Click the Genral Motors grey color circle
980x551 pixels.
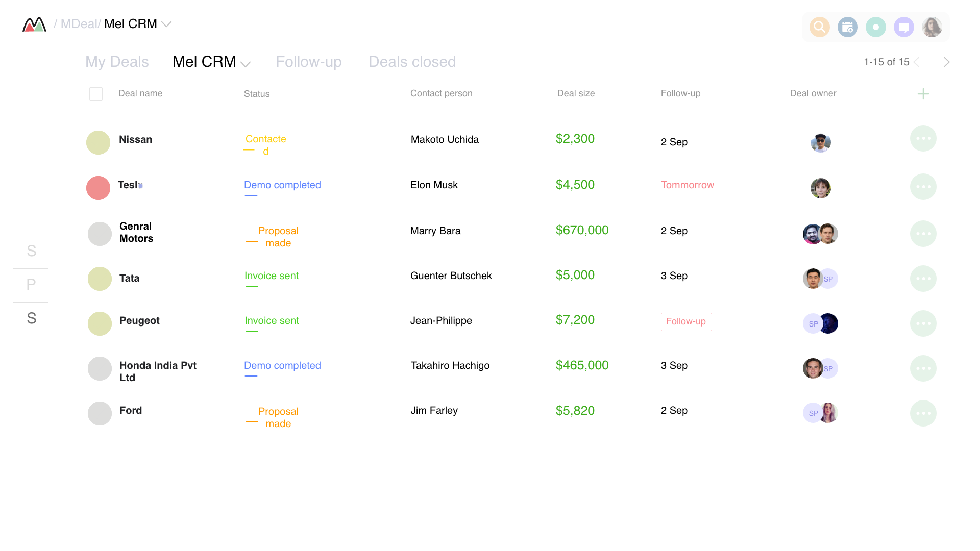tap(100, 234)
